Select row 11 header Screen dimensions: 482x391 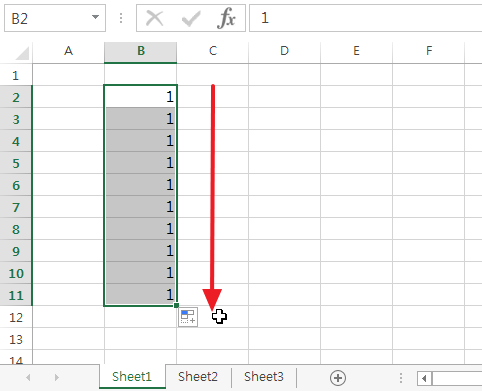coord(16,295)
